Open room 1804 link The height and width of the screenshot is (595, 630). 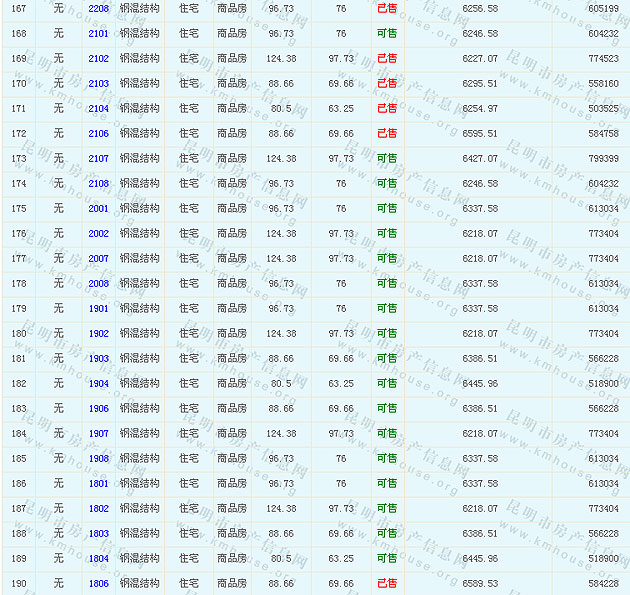point(98,558)
